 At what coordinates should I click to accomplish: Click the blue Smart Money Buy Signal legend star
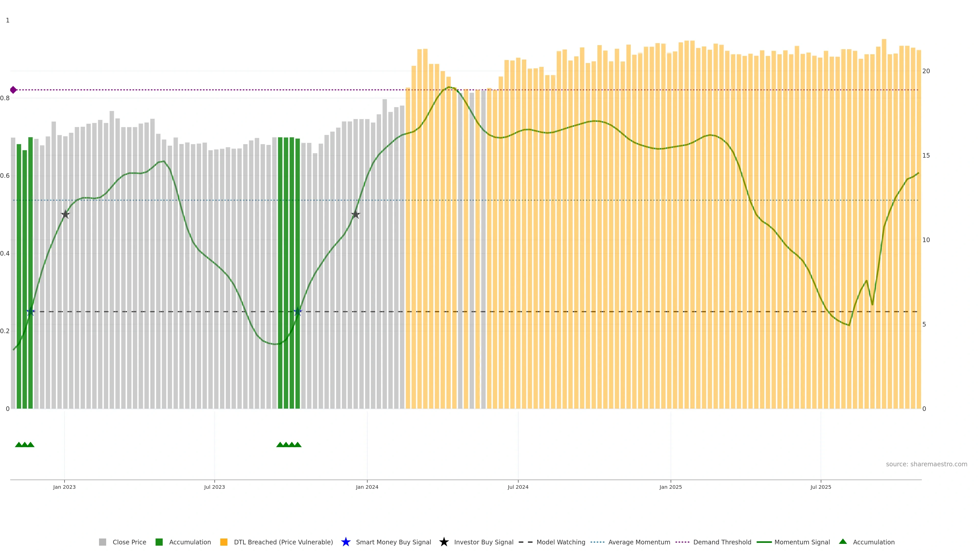(x=346, y=542)
